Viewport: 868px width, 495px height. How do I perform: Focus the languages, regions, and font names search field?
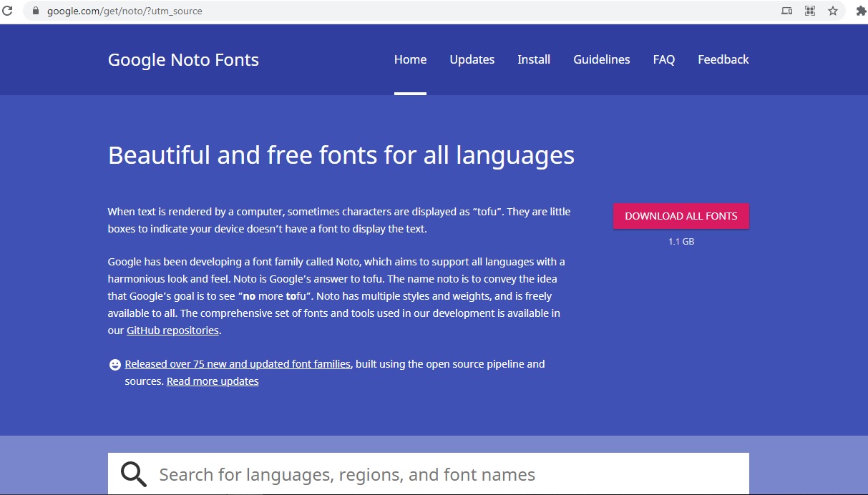pos(429,474)
